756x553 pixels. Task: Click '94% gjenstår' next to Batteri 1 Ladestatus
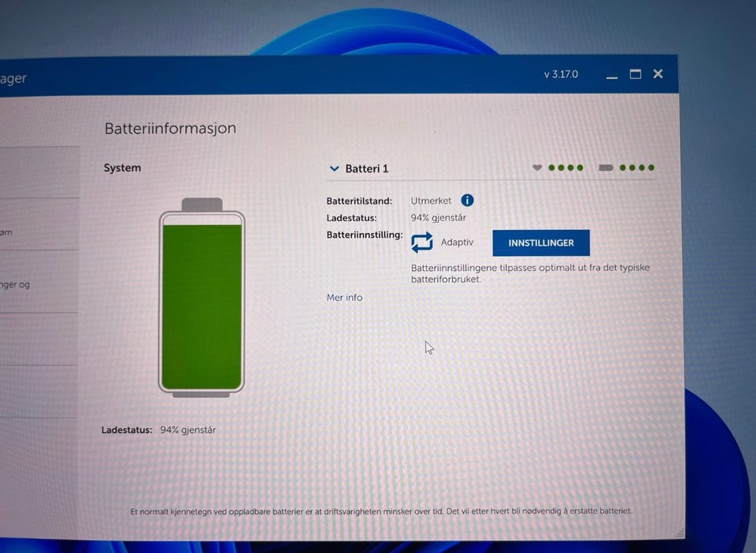[x=439, y=217]
